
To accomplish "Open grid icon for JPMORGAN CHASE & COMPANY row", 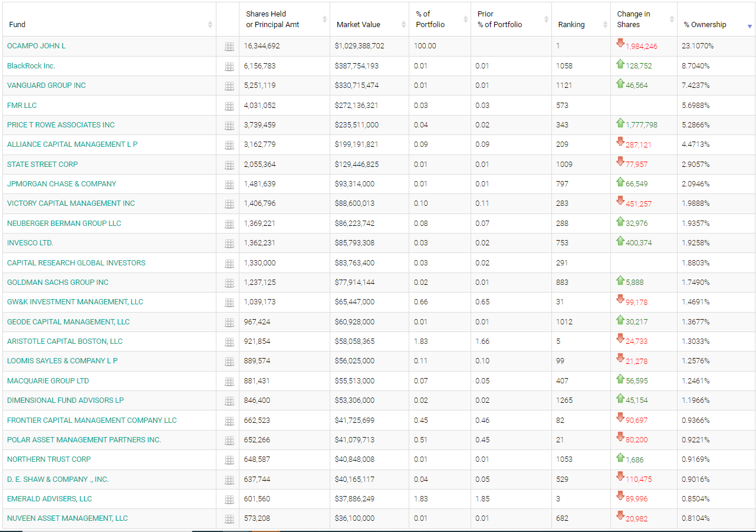I will click(x=229, y=185).
